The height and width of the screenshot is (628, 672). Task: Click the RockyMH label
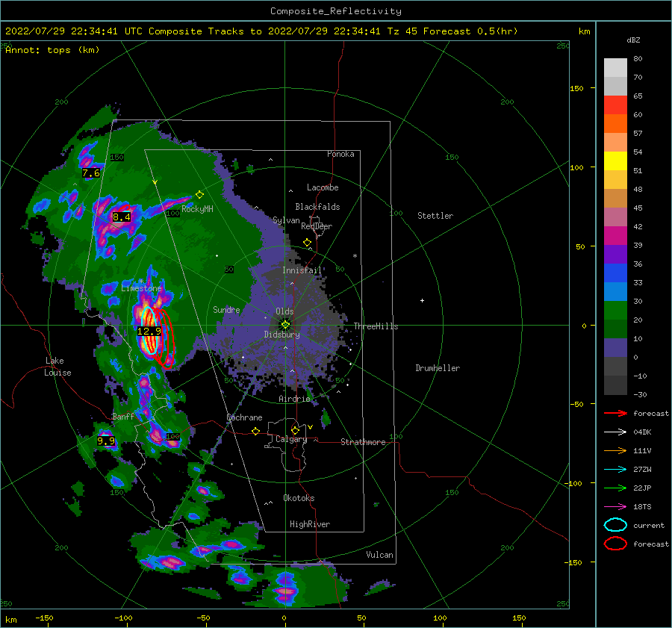pos(197,209)
